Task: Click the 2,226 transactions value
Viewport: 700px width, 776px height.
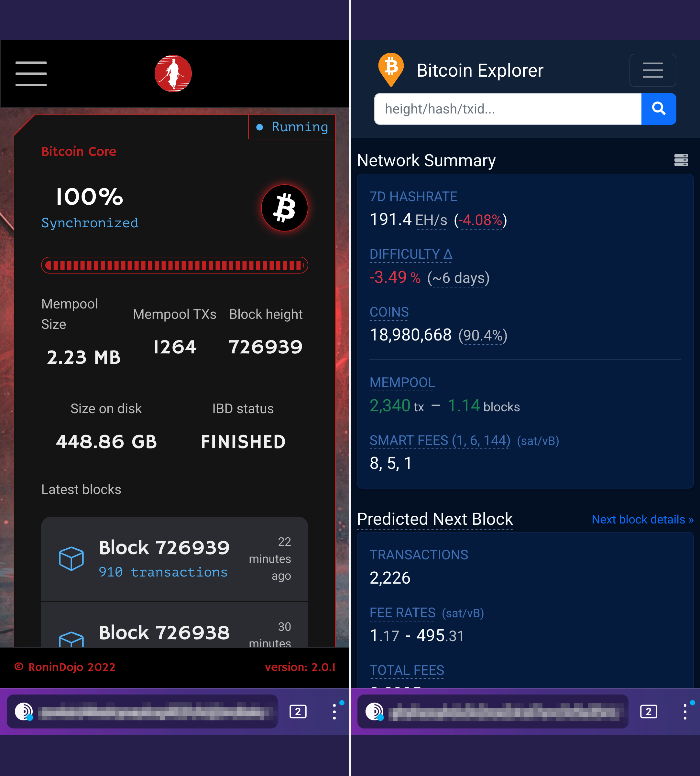Action: (390, 578)
